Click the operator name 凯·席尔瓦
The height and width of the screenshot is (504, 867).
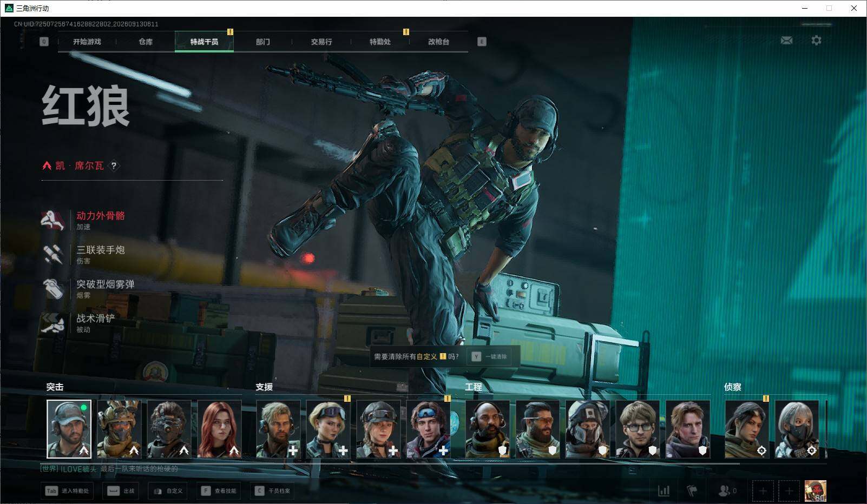[80, 166]
